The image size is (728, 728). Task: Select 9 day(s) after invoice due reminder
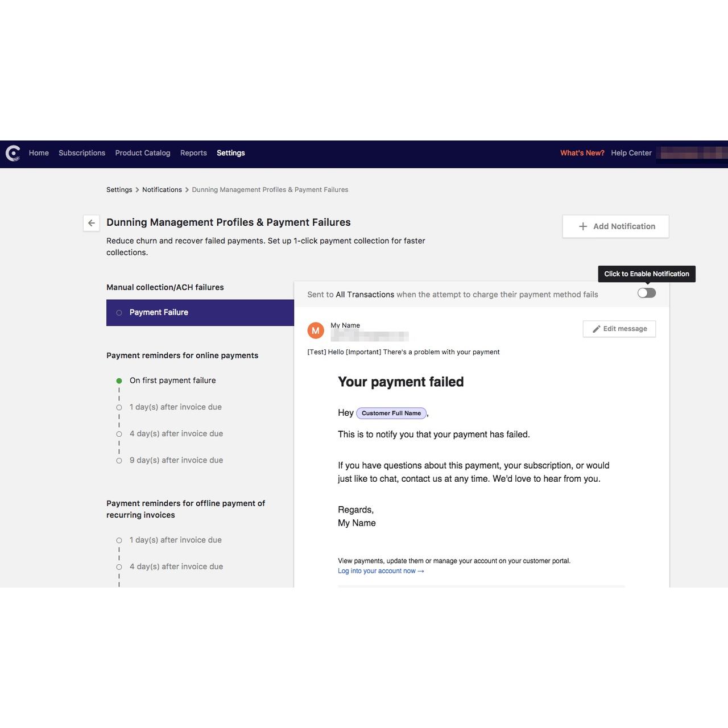[176, 461]
